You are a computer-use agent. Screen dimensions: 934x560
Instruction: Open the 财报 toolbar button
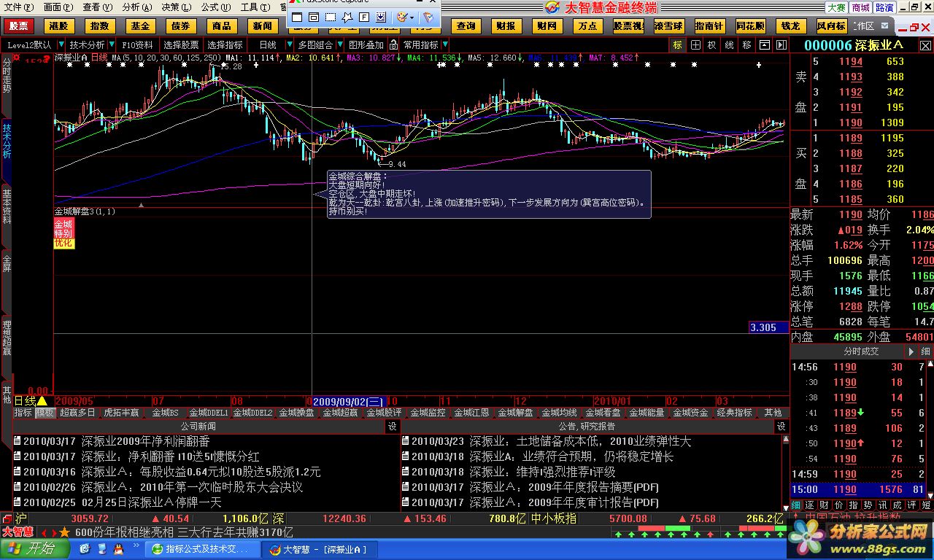pyautogui.click(x=506, y=26)
